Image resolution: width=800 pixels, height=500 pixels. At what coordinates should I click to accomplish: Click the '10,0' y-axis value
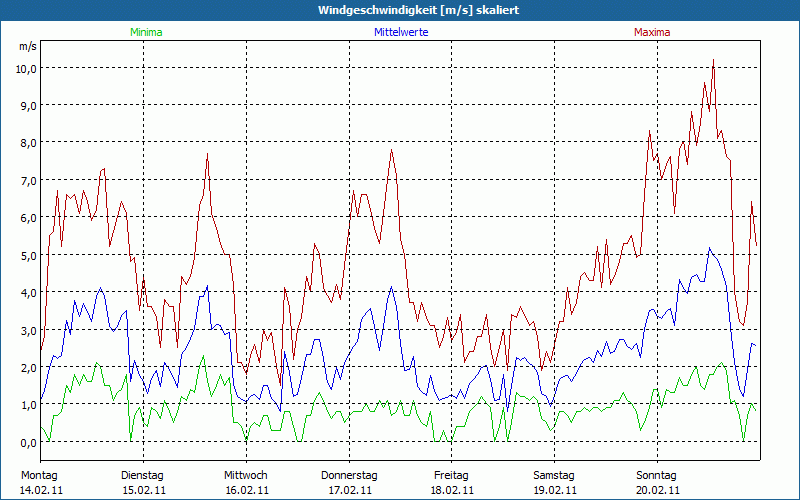(26, 69)
